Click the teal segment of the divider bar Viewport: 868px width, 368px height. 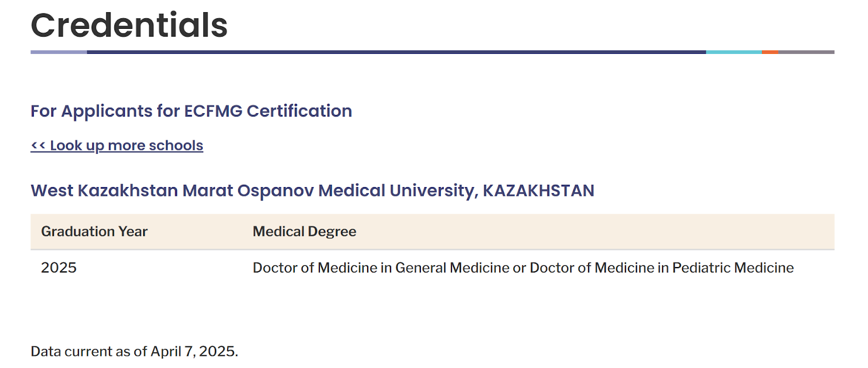[x=734, y=52]
